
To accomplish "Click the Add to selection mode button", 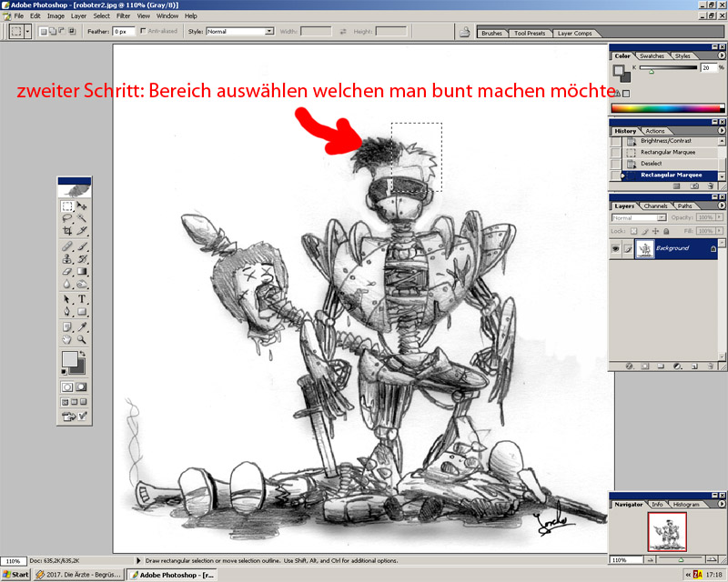I will (54, 31).
